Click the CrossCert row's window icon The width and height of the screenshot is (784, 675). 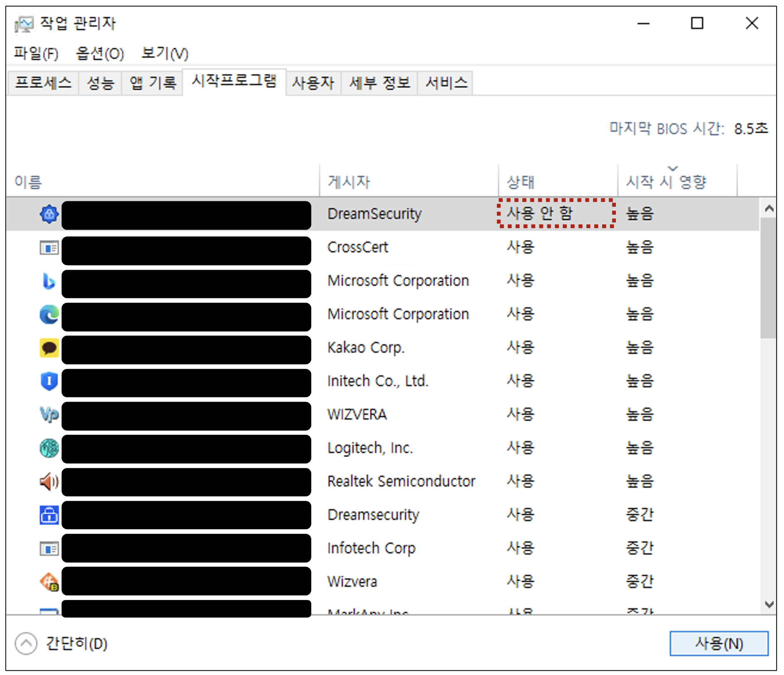49,248
